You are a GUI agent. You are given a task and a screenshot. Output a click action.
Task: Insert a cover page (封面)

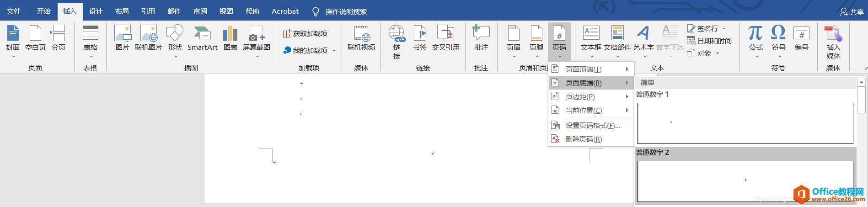13,41
